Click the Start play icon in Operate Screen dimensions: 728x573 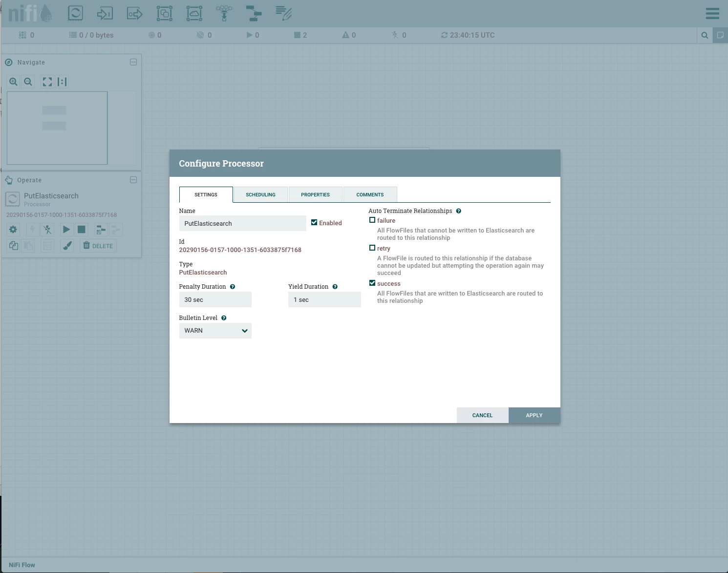(66, 229)
